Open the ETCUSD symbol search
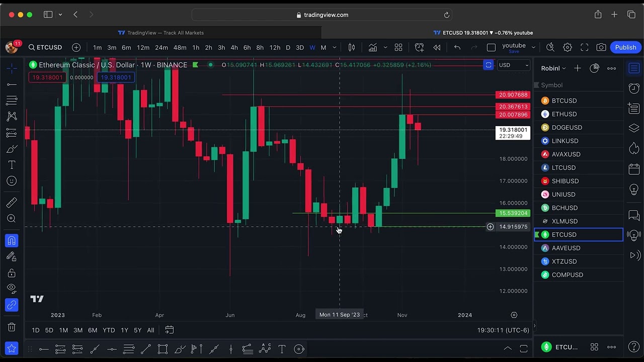 pyautogui.click(x=45, y=47)
